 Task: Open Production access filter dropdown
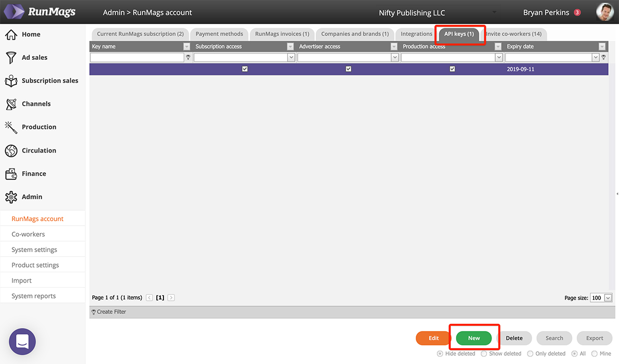[x=499, y=58]
